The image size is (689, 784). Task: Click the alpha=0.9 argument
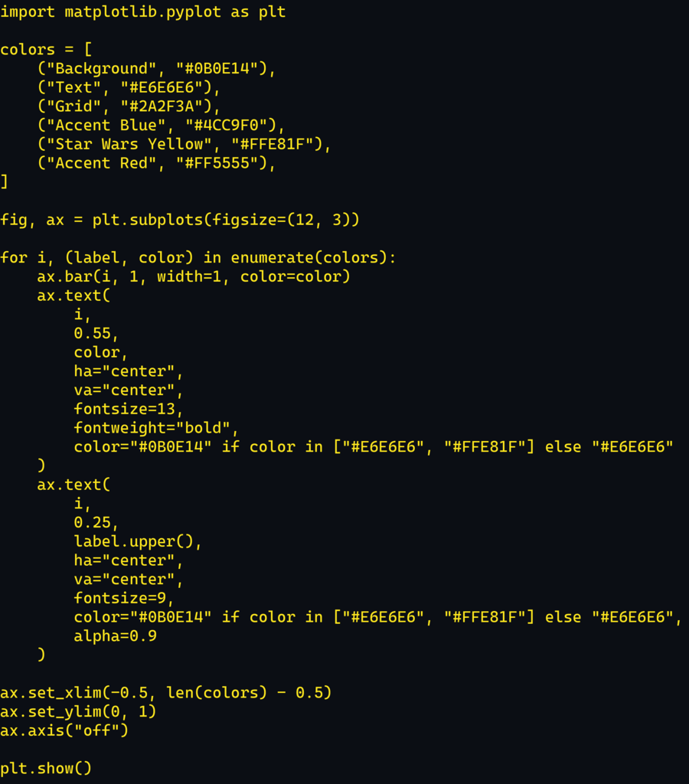115,636
